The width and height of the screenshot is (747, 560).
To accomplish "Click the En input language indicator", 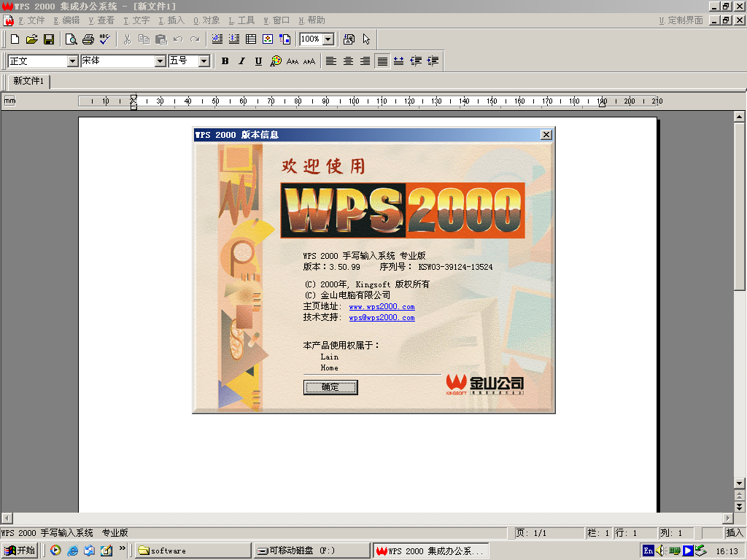I will [x=648, y=551].
